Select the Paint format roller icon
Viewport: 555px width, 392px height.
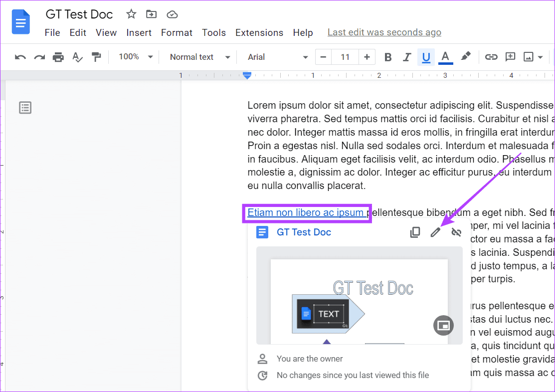pyautogui.click(x=96, y=57)
